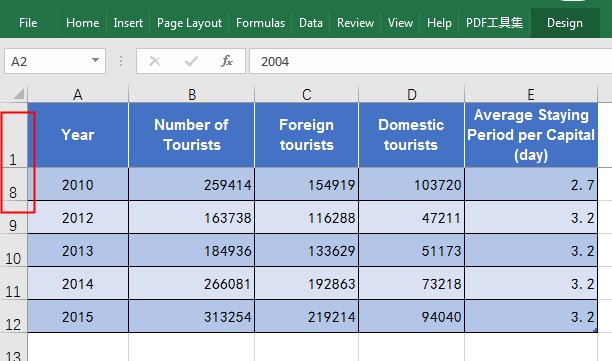Viewport: 612px width, 361px height.
Task: Select row 10 header
Action: pos(13,251)
